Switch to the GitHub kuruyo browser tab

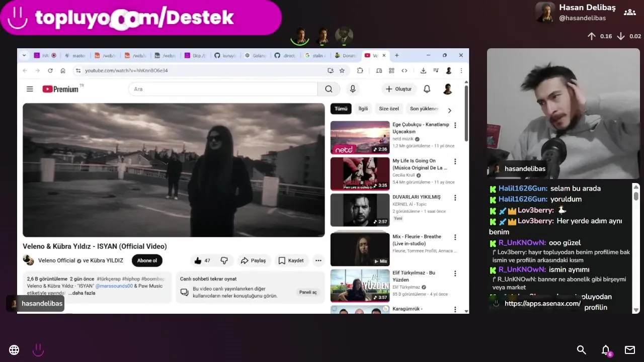click(x=225, y=55)
